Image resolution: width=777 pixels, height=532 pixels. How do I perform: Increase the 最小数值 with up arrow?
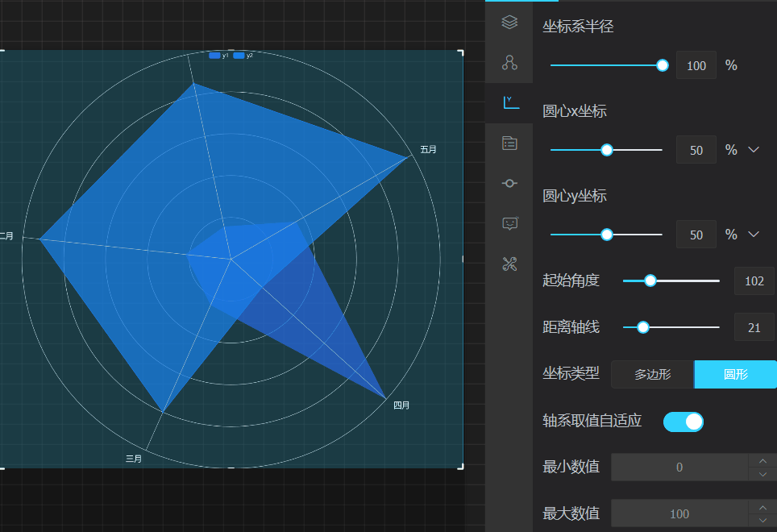[762, 461]
